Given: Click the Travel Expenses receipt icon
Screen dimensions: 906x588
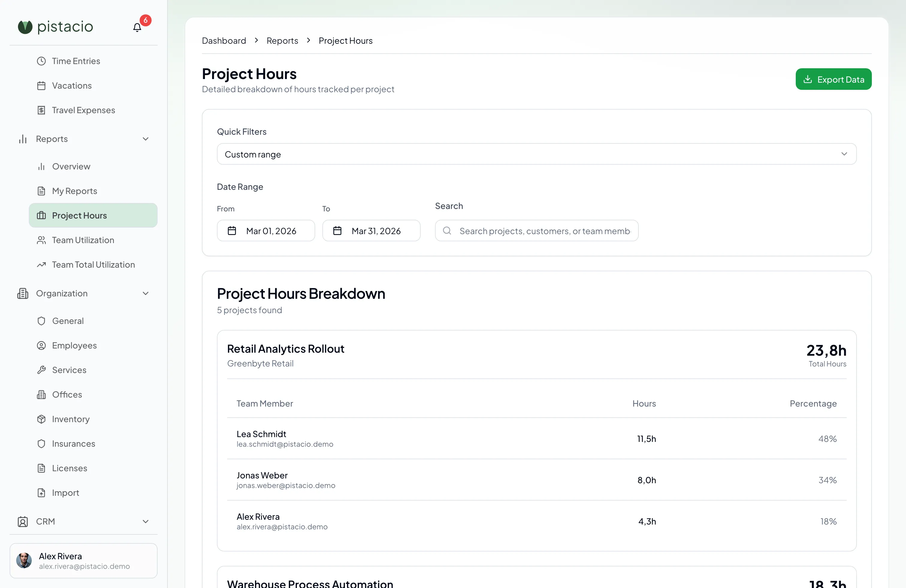Looking at the screenshot, I should pyautogui.click(x=41, y=110).
